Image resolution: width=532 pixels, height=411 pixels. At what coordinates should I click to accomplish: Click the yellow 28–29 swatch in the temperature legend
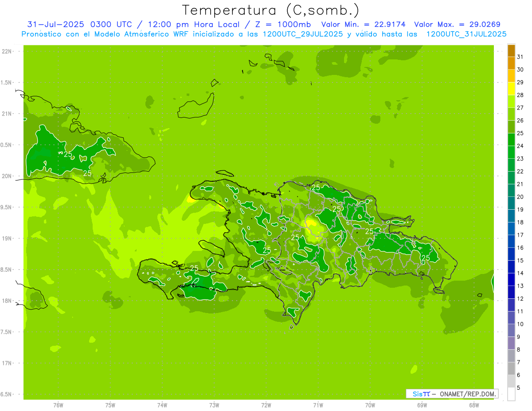point(511,89)
